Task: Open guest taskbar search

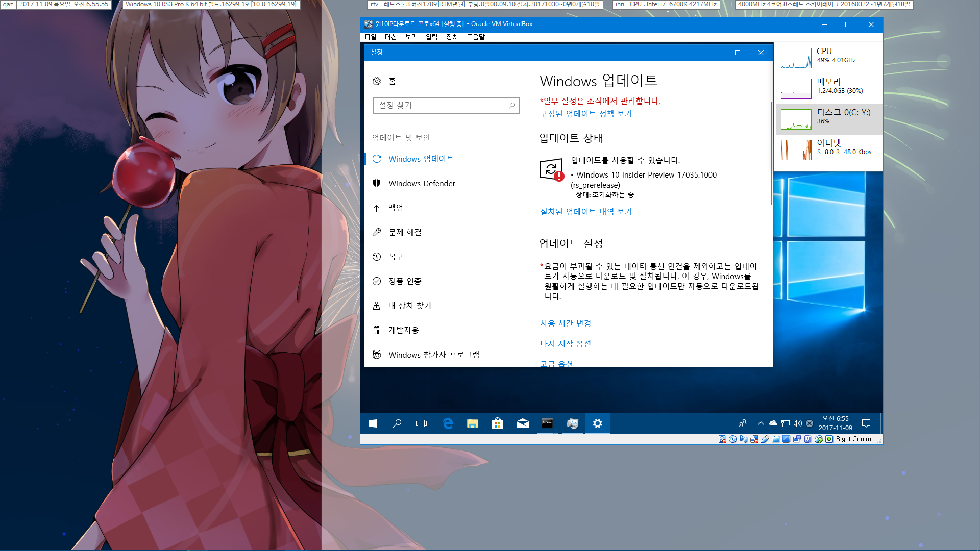Action: (x=397, y=423)
